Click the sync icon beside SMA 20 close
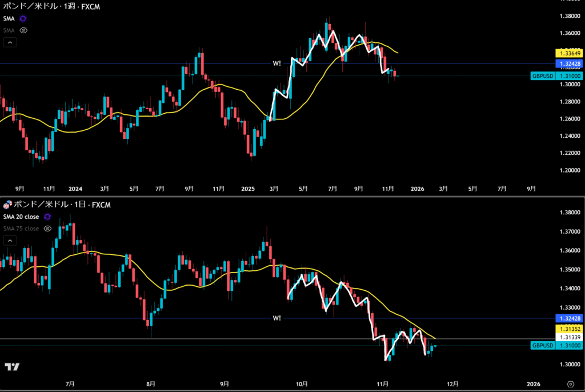 [x=47, y=217]
